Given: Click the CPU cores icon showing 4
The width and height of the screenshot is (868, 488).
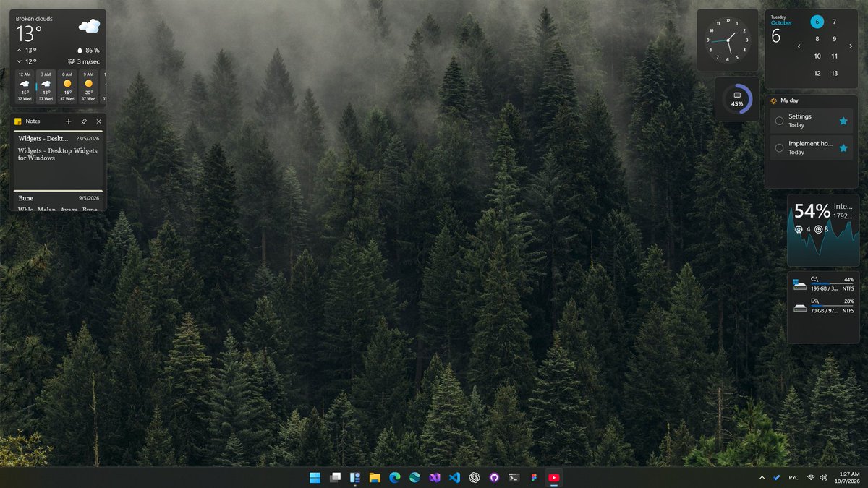Looking at the screenshot, I should coord(799,229).
